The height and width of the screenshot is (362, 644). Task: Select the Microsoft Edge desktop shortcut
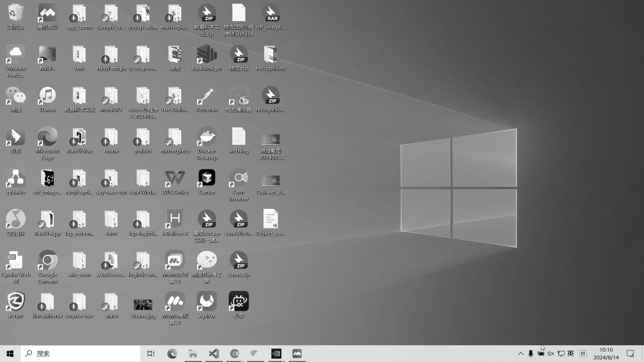pos(47,144)
